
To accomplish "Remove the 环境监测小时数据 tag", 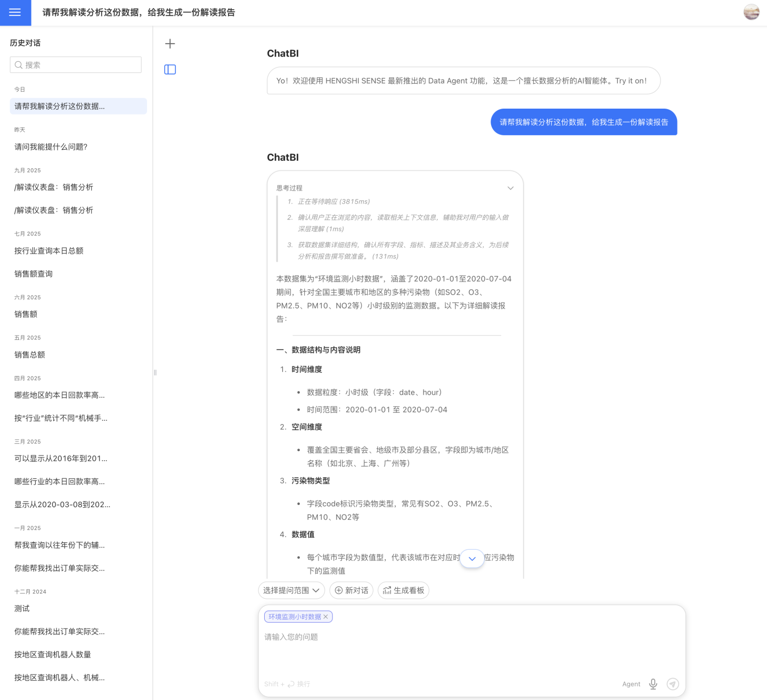I will pos(326,617).
